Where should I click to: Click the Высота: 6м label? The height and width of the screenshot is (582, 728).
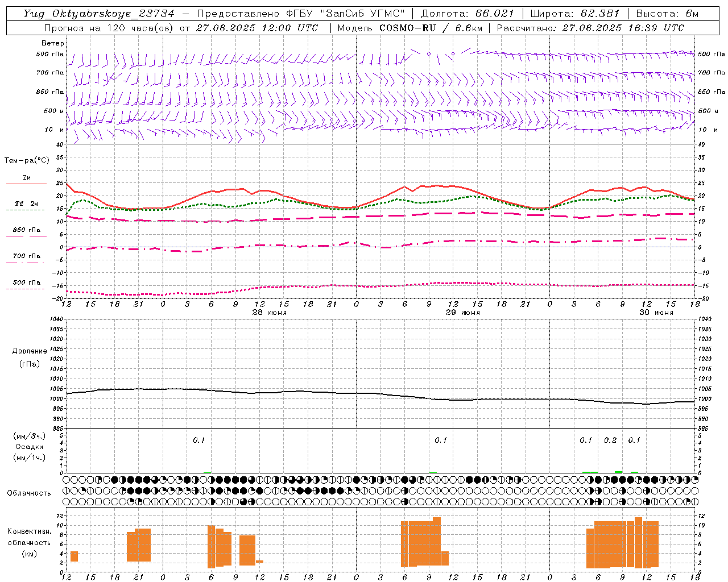pos(667,14)
